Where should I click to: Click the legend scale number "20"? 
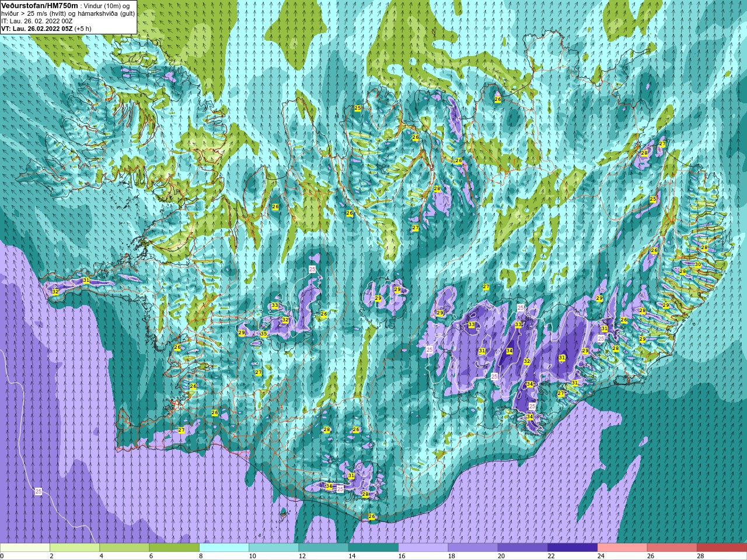[501, 556]
